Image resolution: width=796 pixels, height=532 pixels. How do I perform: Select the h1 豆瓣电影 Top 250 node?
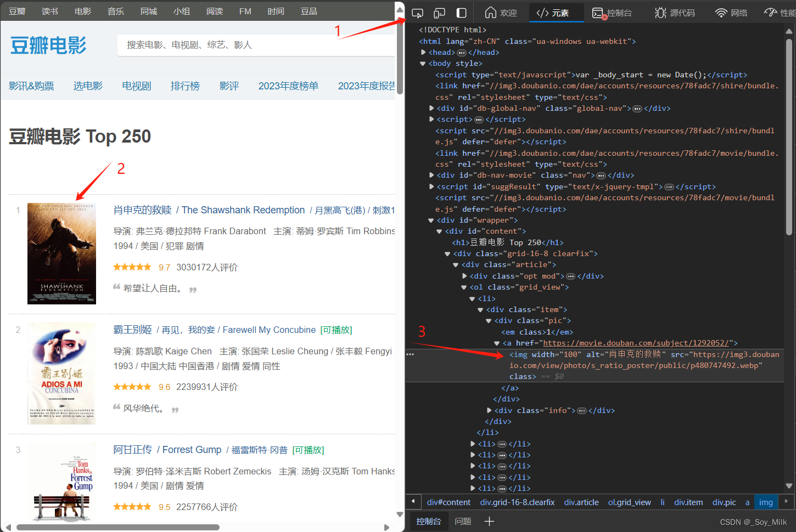click(508, 242)
